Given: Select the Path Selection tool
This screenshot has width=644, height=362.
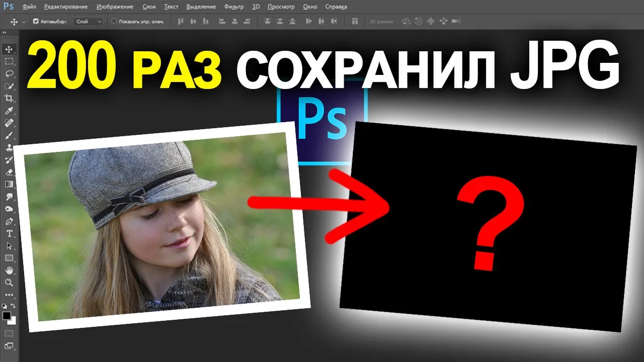Looking at the screenshot, I should pyautogui.click(x=9, y=246).
